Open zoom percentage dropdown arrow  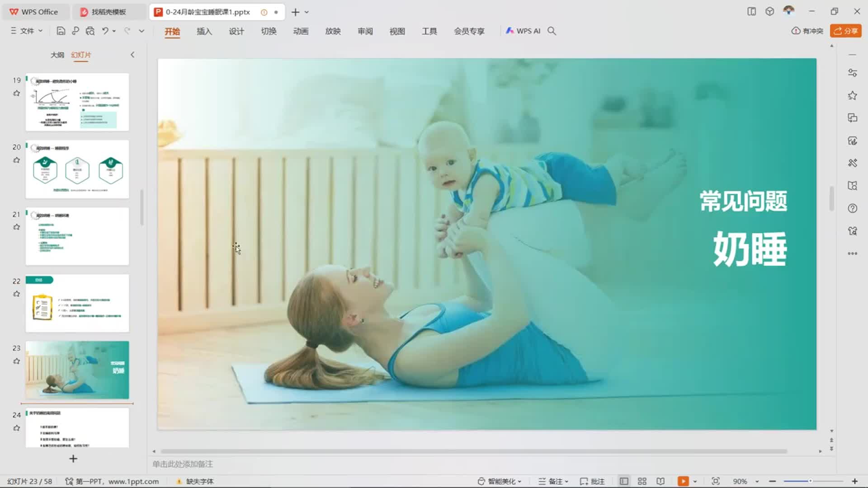757,482
